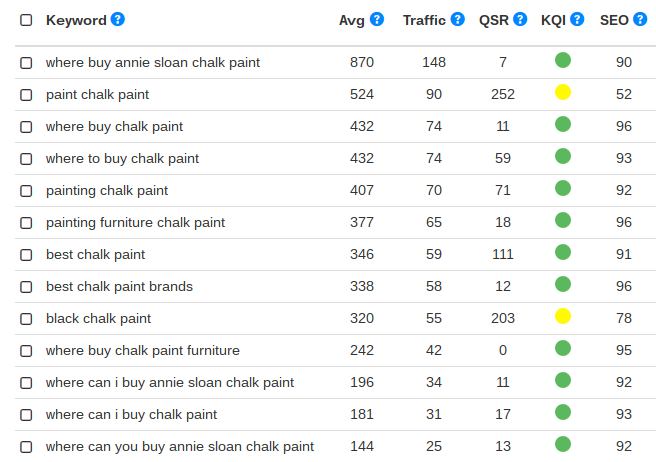Open help icon next to Keyword header
Viewport: 656px width, 462px height.
[118, 19]
